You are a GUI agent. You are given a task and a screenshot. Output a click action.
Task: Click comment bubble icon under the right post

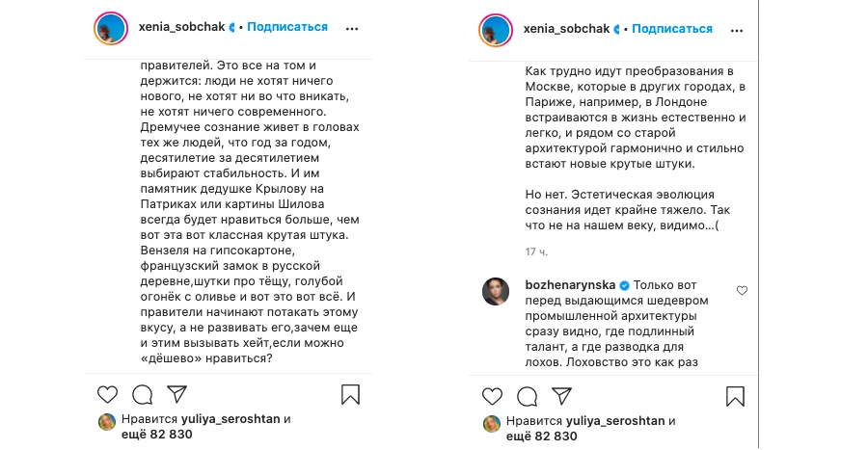point(527,394)
